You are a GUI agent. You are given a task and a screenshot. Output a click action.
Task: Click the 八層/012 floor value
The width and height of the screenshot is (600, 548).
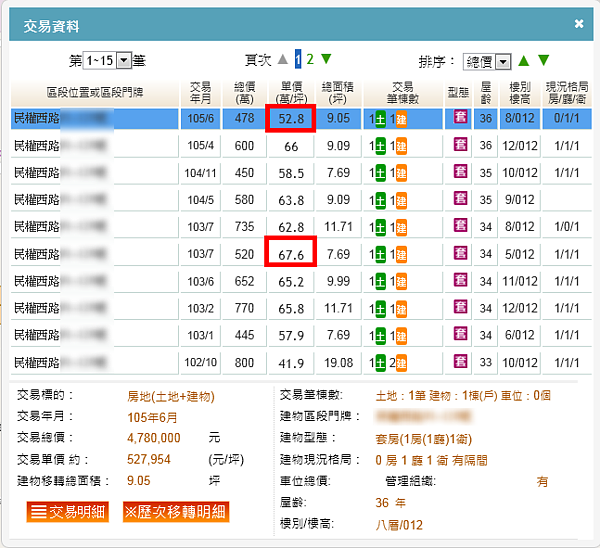coord(399,525)
